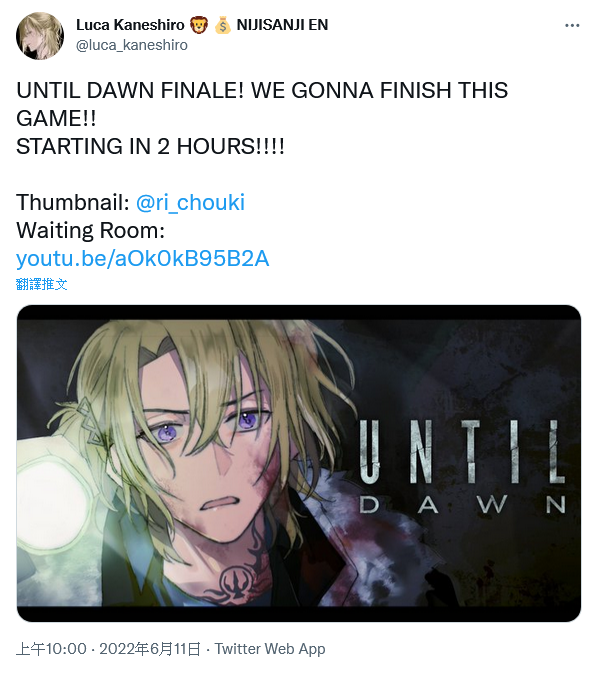Click Luca Kaneshiro's profile avatar picture
The width and height of the screenshot is (598, 673).
(x=40, y=36)
